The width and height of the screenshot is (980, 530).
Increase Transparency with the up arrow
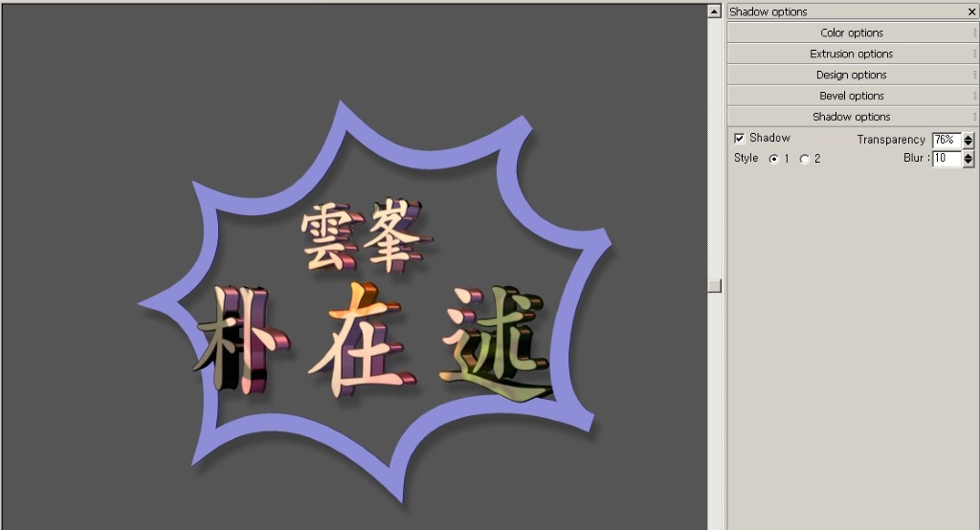(969, 137)
